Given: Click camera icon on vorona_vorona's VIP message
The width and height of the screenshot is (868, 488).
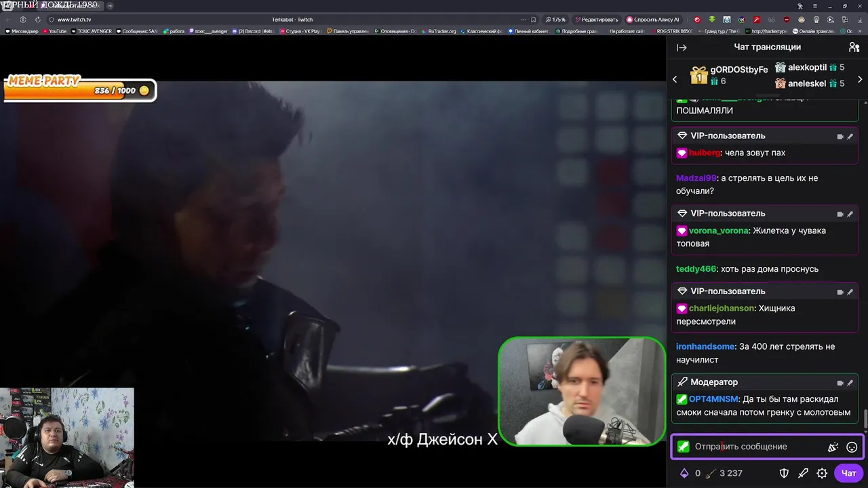Looking at the screenshot, I should coord(840,214).
